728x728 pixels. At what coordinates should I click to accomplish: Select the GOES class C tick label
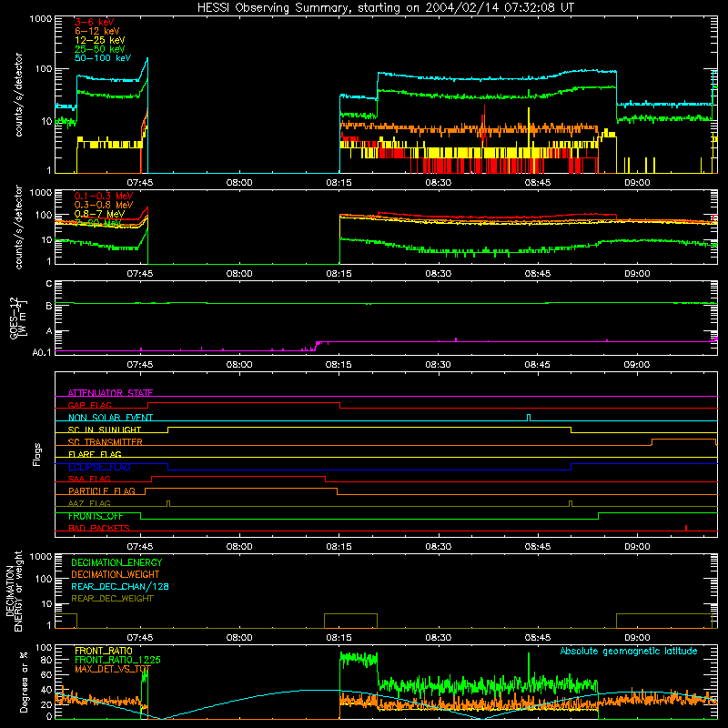[x=49, y=283]
